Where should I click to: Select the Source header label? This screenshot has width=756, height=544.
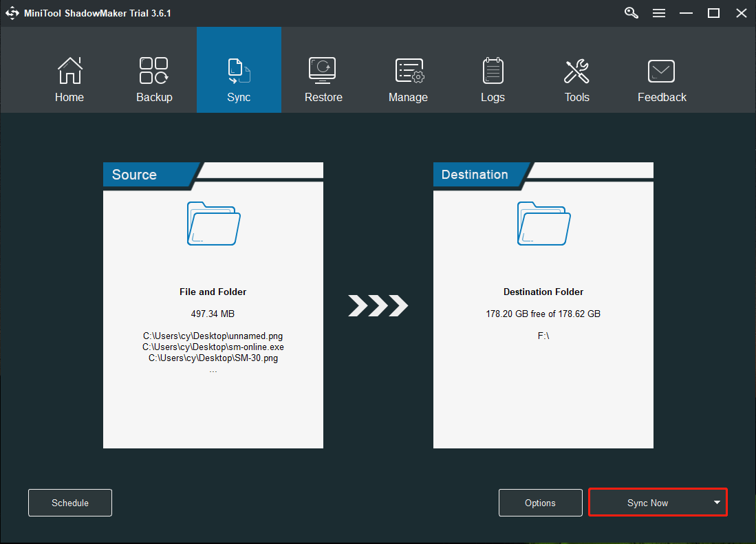point(134,175)
